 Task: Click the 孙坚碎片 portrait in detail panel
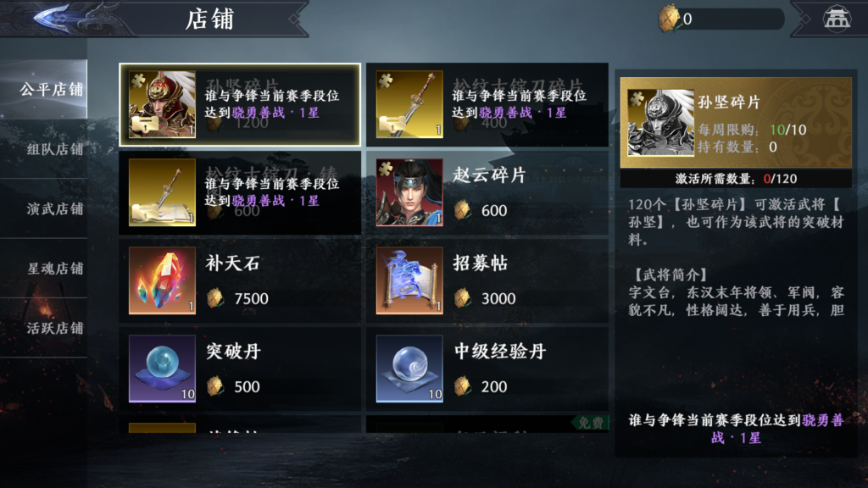point(660,122)
